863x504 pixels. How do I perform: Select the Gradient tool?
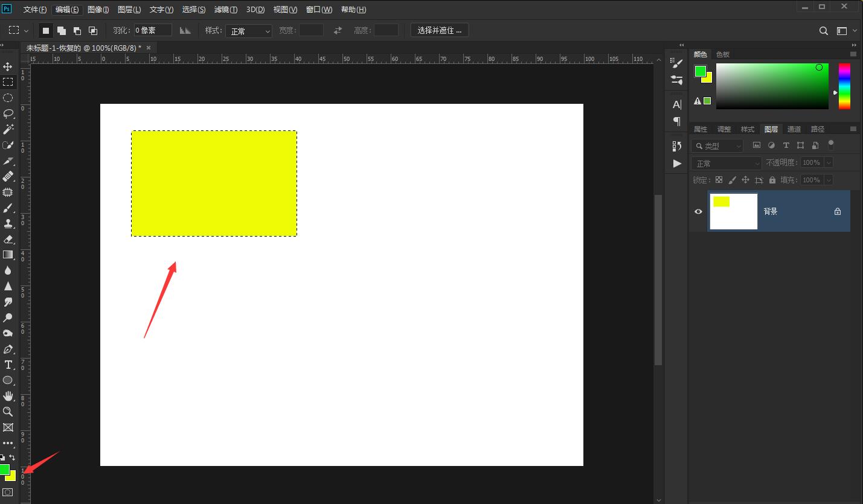pyautogui.click(x=8, y=255)
